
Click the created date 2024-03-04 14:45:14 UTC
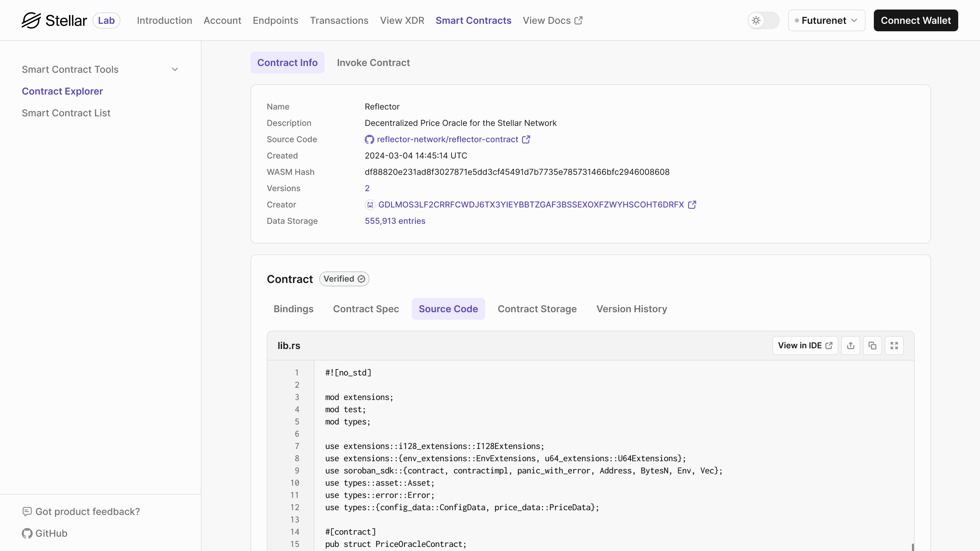[416, 155]
